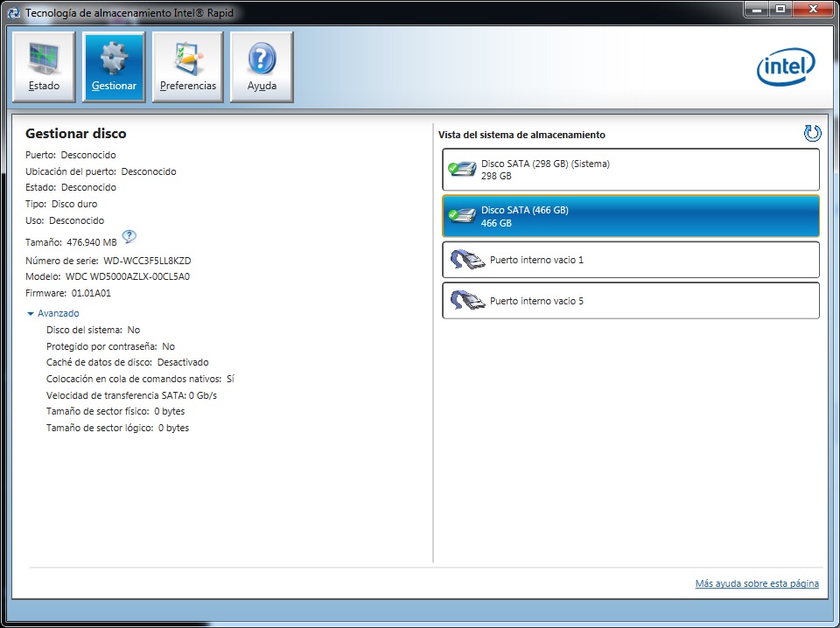Click the application icon in title bar

14,12
